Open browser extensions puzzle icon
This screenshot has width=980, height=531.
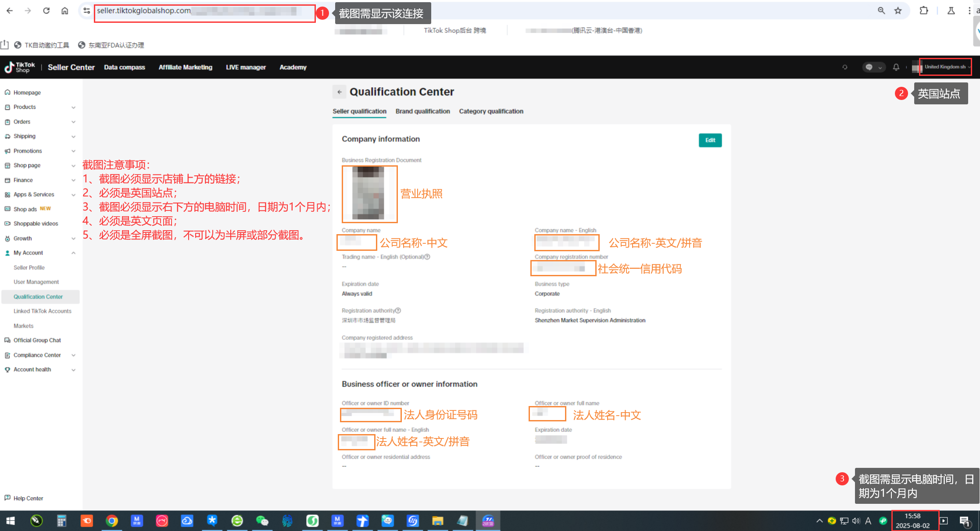pyautogui.click(x=924, y=11)
